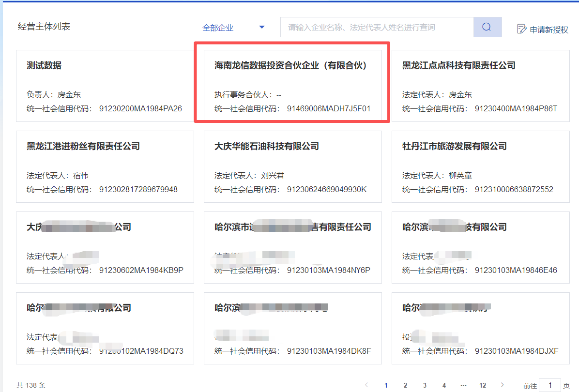Jump to last page 12
Image resolution: width=579 pixels, height=392 pixels.
coord(483,385)
